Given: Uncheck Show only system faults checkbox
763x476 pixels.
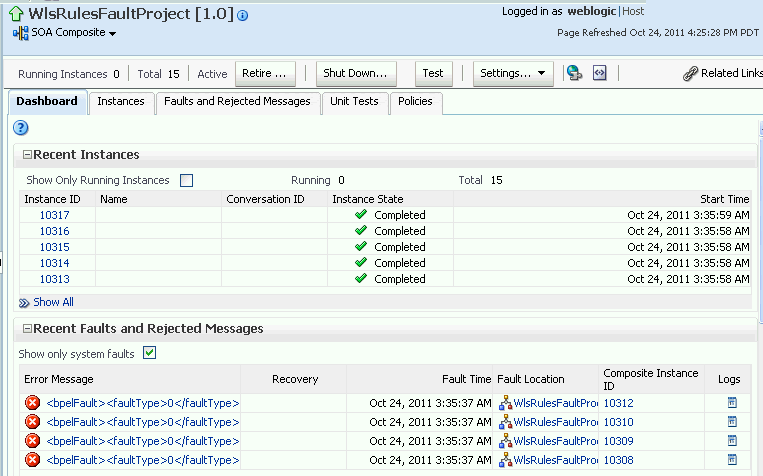Looking at the screenshot, I should (x=149, y=353).
